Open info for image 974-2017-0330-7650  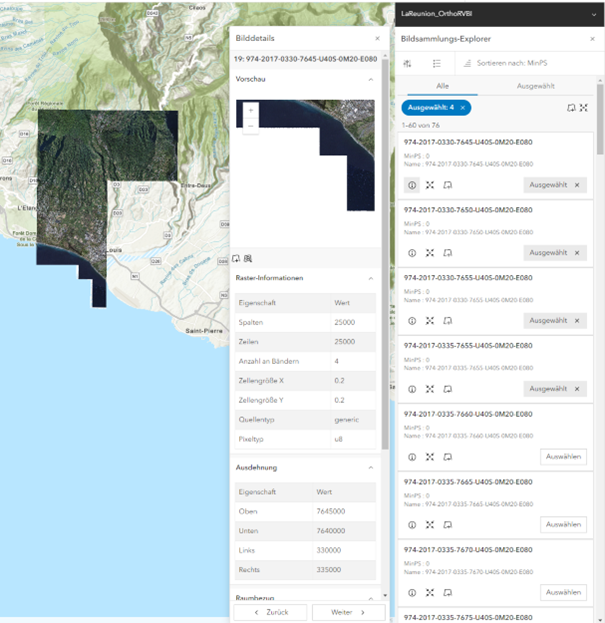pos(412,253)
